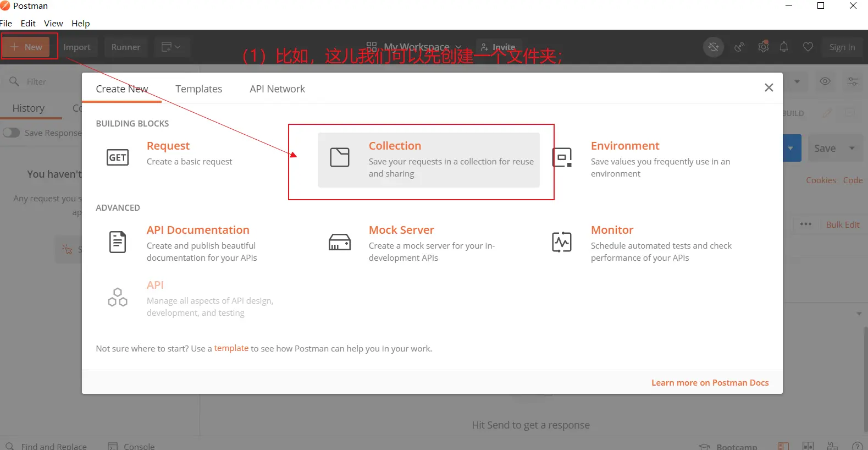Viewport: 868px width, 450px height.
Task: Choose the Monitor pulse icon
Action: pyautogui.click(x=562, y=242)
